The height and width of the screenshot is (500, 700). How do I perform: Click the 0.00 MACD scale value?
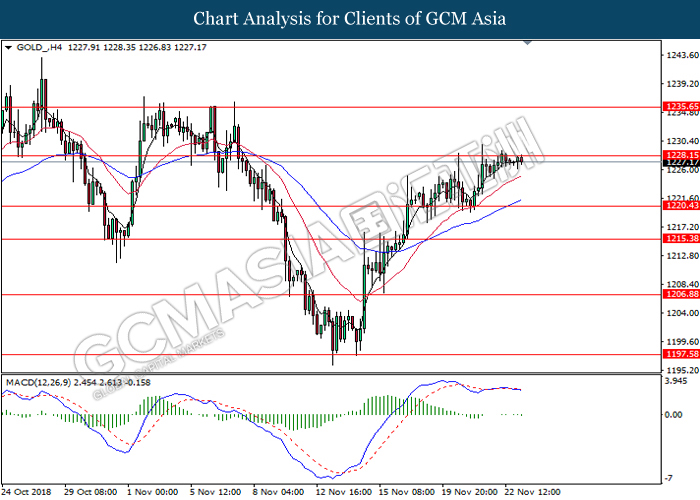(x=674, y=415)
